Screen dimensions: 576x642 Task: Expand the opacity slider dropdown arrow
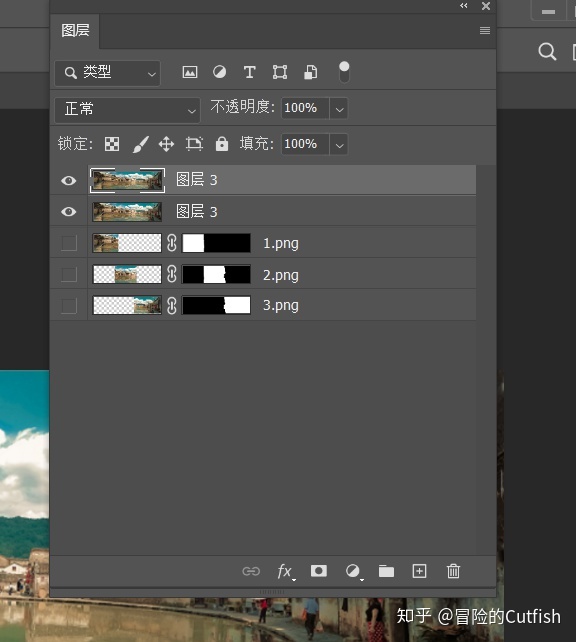339,109
